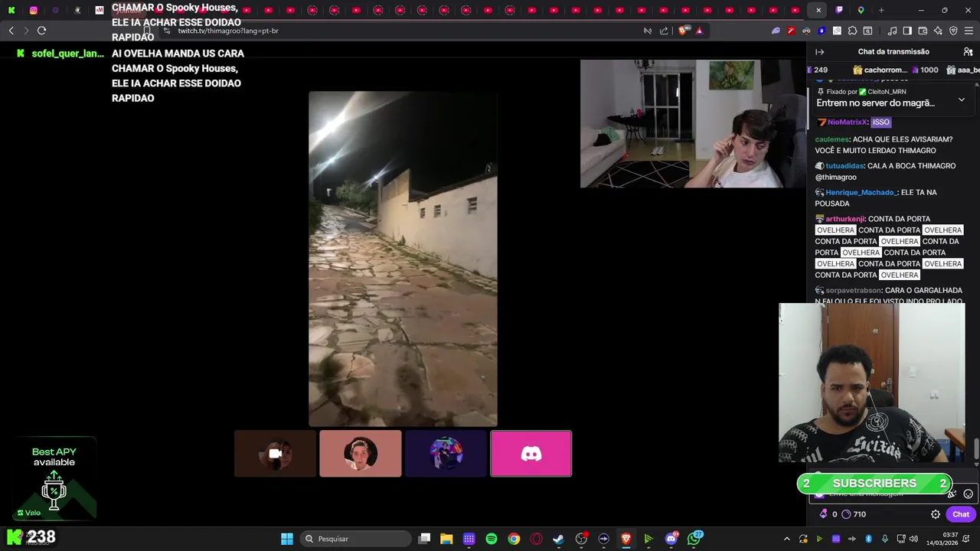This screenshot has height=551, width=980.
Task: Open Brave VPN shield icon
Action: click(x=953, y=31)
